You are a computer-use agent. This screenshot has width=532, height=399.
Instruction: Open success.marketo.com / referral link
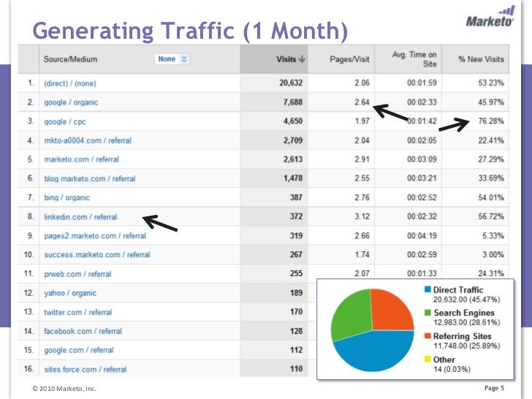click(x=97, y=254)
